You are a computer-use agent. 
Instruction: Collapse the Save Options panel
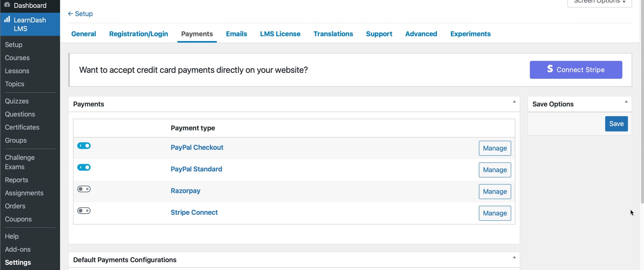(626, 102)
